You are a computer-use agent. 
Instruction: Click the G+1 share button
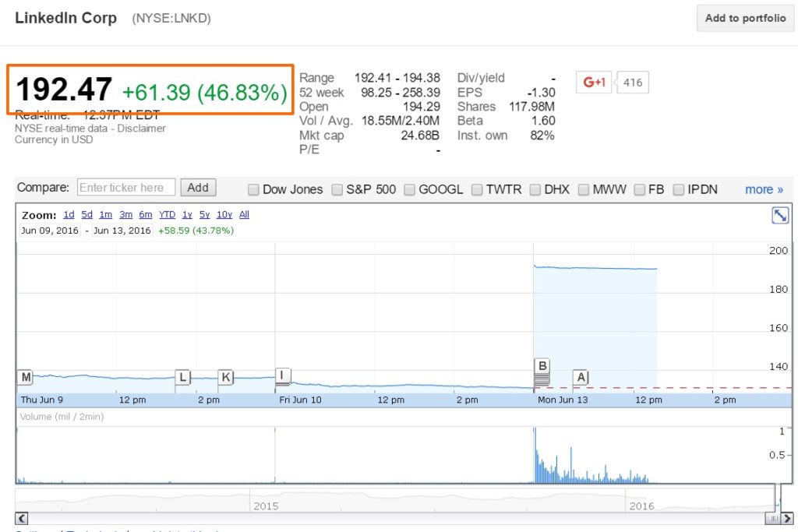point(593,82)
